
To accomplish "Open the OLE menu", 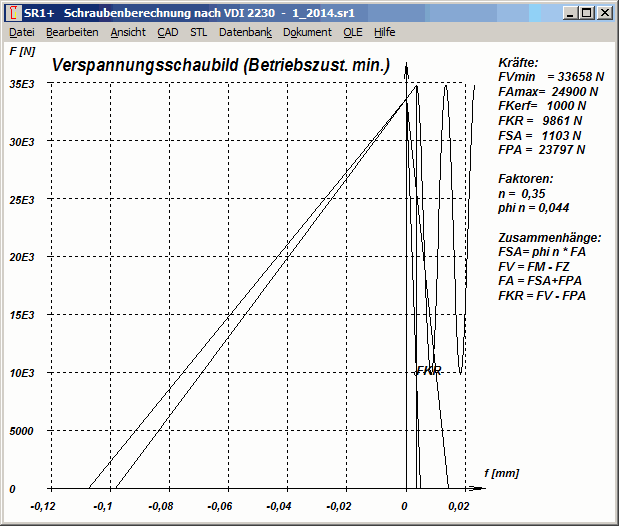I will click(x=353, y=32).
